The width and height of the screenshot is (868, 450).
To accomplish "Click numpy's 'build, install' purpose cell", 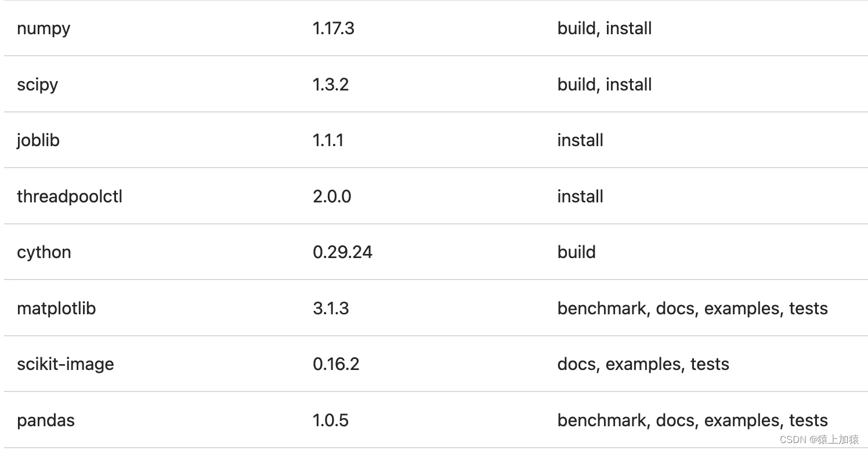I will coord(605,28).
